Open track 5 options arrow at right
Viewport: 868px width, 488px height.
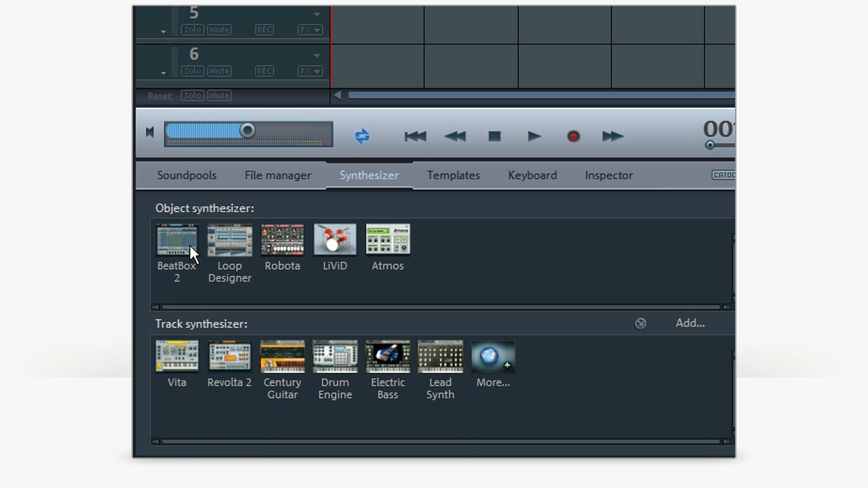click(x=317, y=14)
